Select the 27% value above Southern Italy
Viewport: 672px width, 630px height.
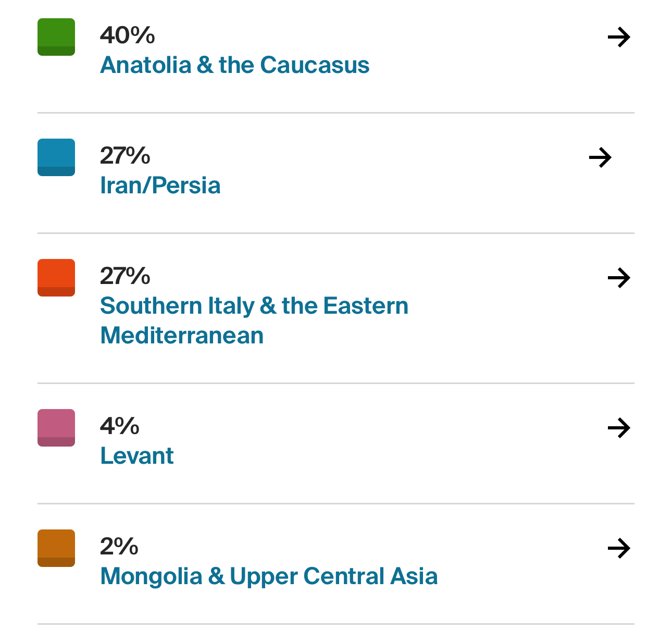coord(125,276)
